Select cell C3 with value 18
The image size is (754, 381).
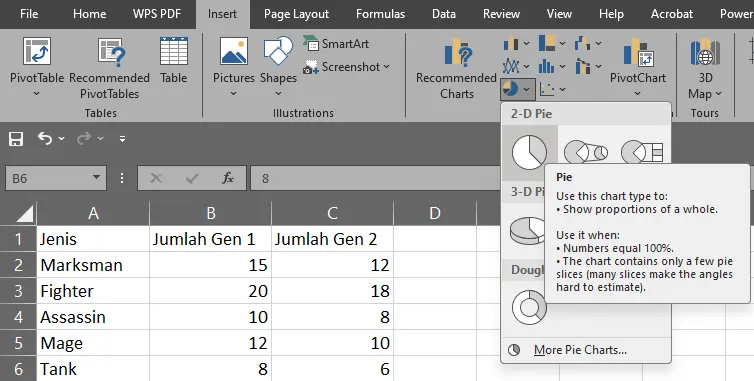coord(332,291)
